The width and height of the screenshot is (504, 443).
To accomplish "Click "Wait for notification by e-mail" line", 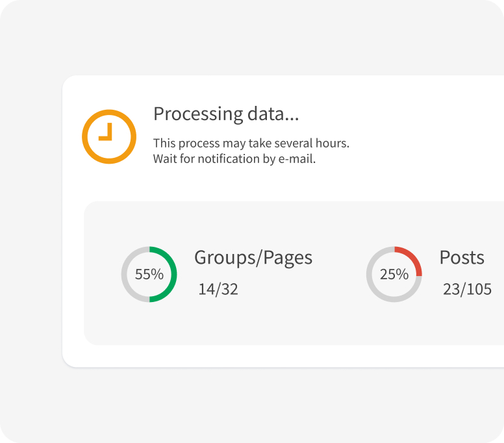I will click(234, 158).
